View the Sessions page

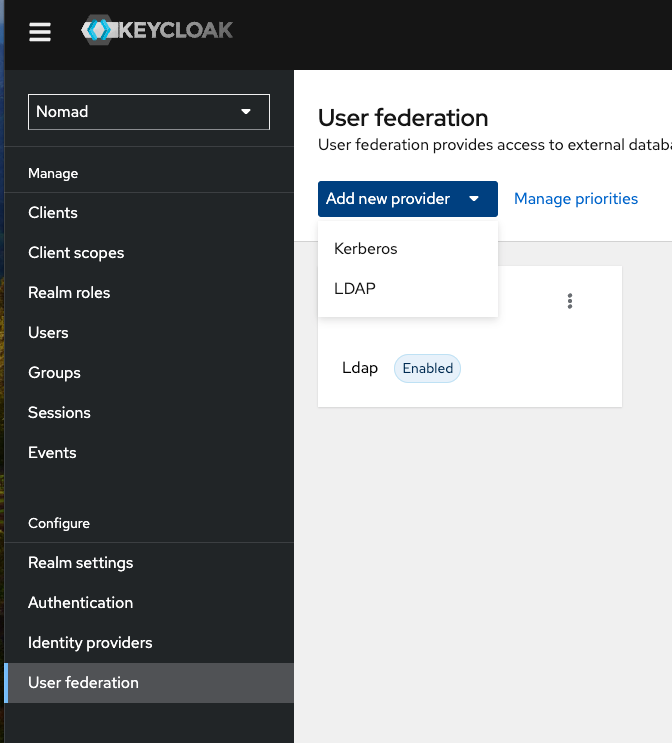click(59, 413)
